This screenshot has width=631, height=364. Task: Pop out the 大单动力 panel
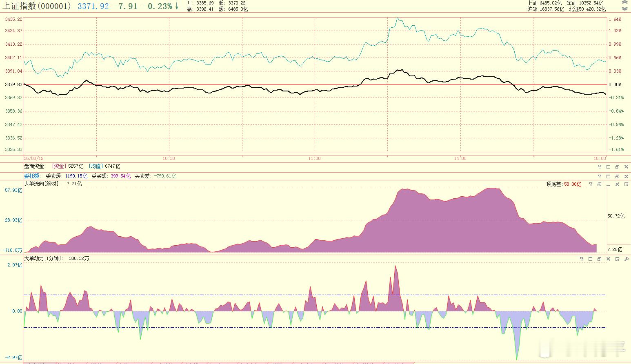click(617, 259)
